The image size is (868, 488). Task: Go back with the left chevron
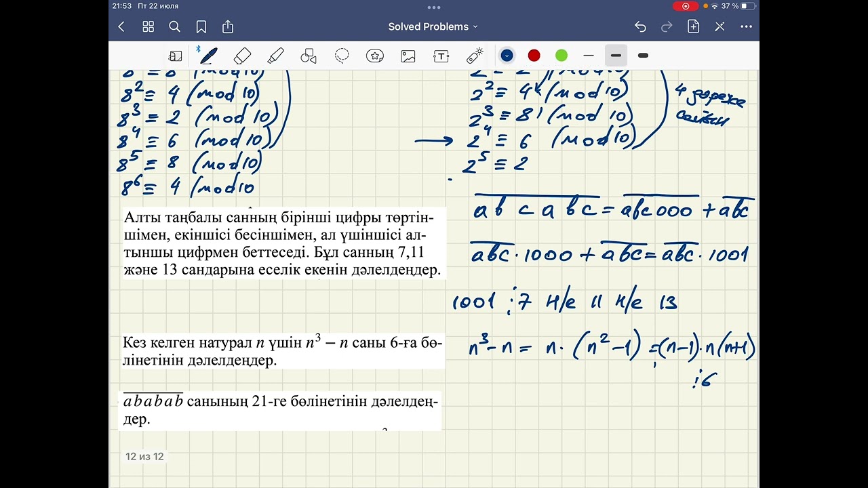click(121, 27)
